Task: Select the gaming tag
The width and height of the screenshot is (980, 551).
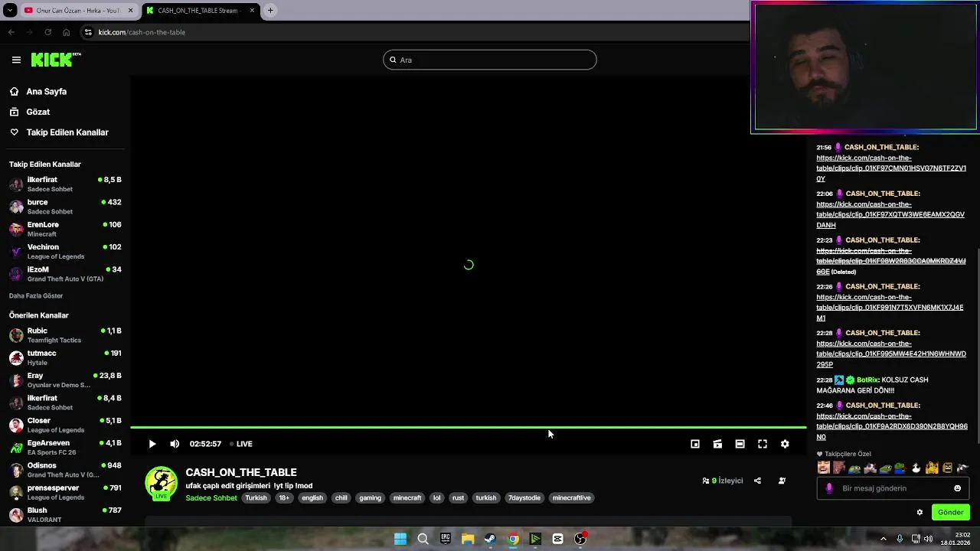Action: pos(370,497)
